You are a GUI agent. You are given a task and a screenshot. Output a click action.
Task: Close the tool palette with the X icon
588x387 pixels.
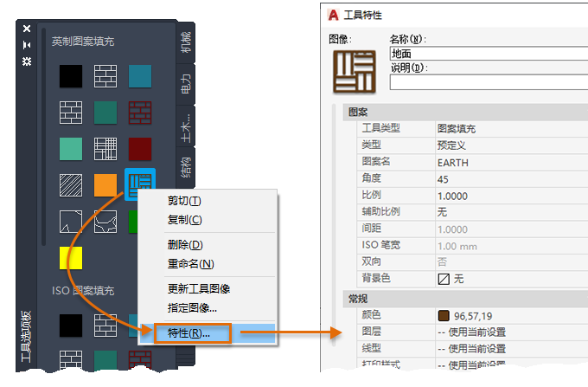[27, 29]
